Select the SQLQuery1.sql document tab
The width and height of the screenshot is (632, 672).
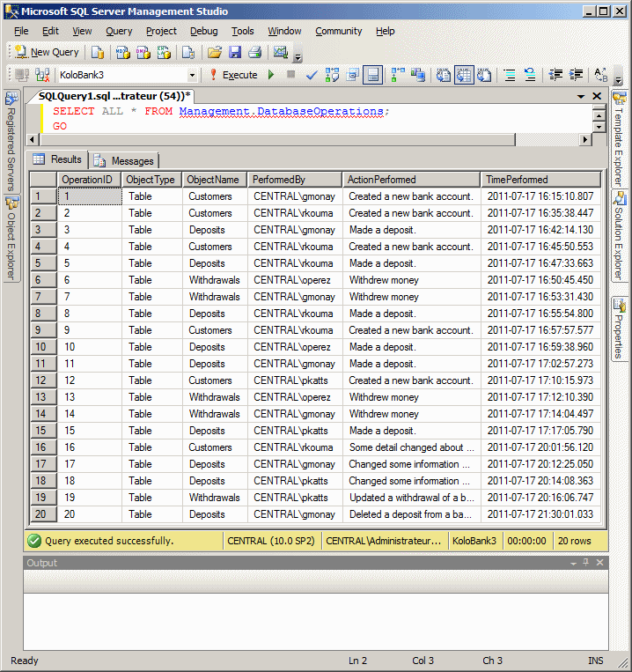[x=114, y=96]
